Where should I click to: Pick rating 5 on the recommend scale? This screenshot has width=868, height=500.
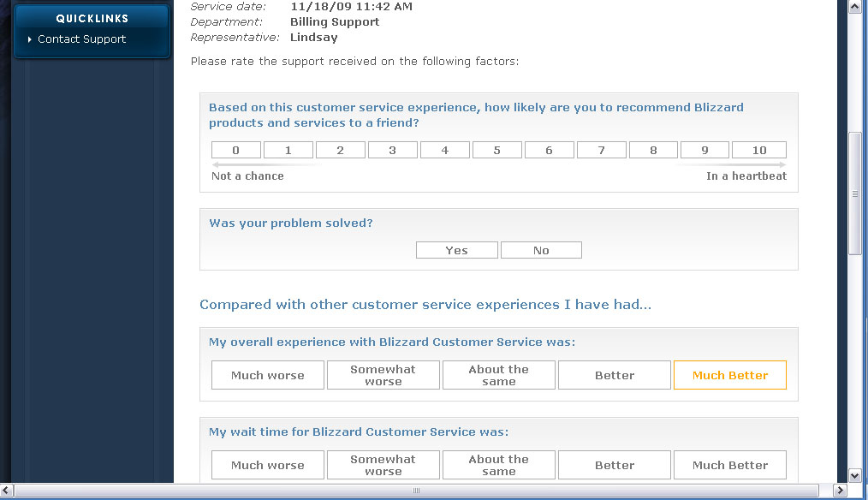(497, 150)
